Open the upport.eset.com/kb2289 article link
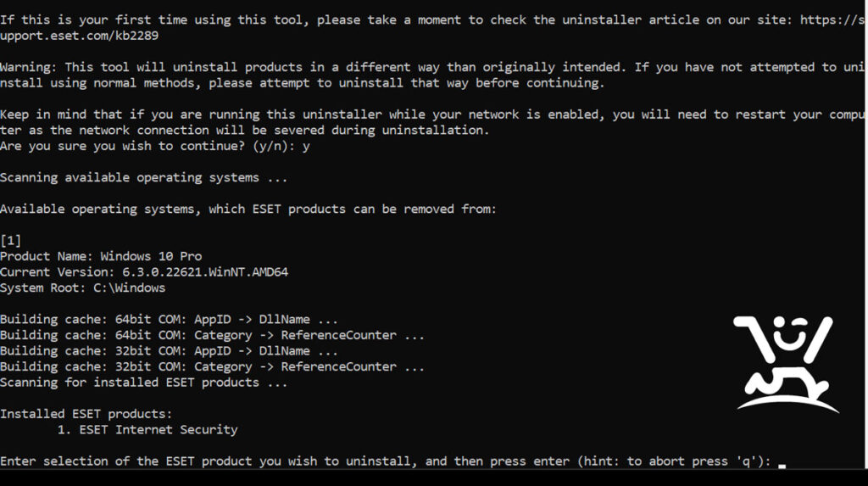 [79, 36]
